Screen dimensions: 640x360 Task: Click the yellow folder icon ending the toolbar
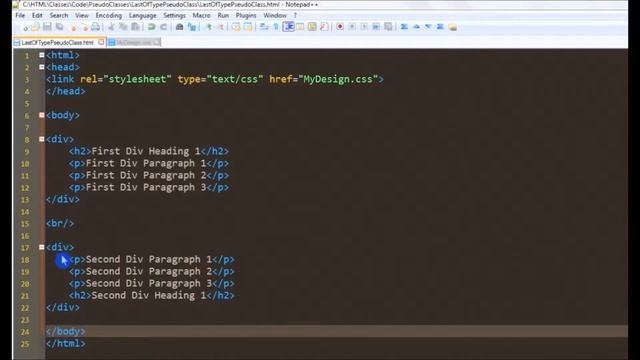(x=452, y=27)
